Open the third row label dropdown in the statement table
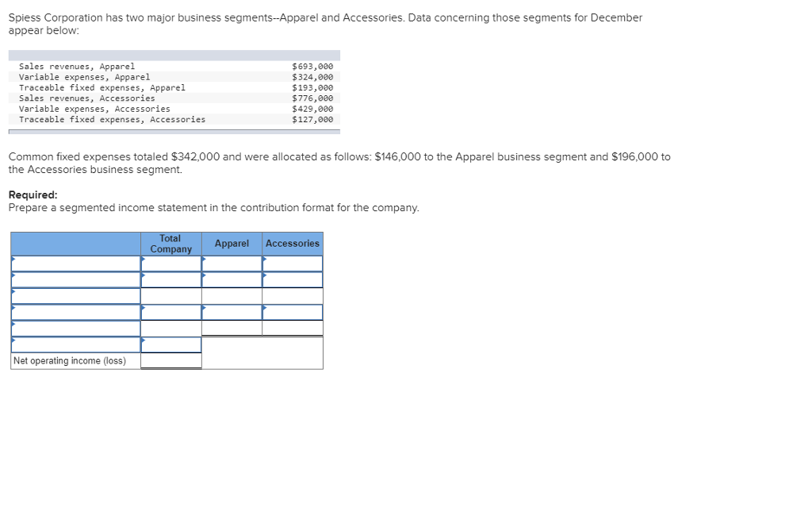This screenshot has height=508, width=812. pos(75,296)
